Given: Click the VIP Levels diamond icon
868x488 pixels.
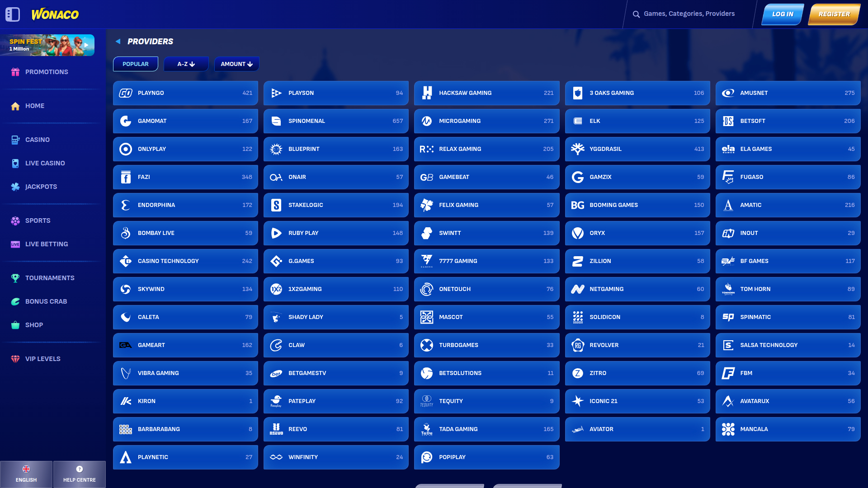Looking at the screenshot, I should [x=15, y=359].
